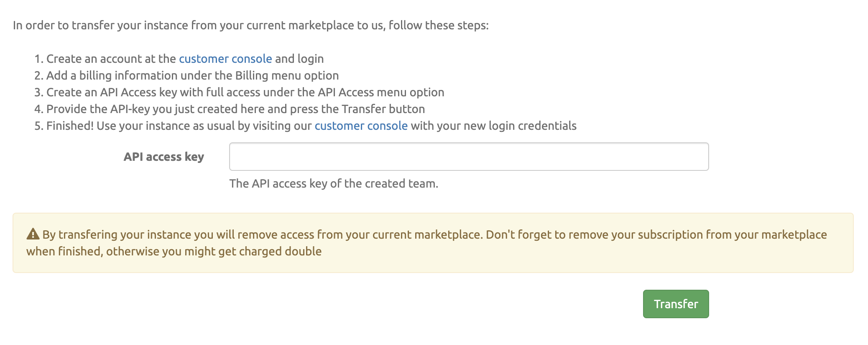Click the 'API access key' field label
The width and height of the screenshot is (868, 345).
point(163,157)
